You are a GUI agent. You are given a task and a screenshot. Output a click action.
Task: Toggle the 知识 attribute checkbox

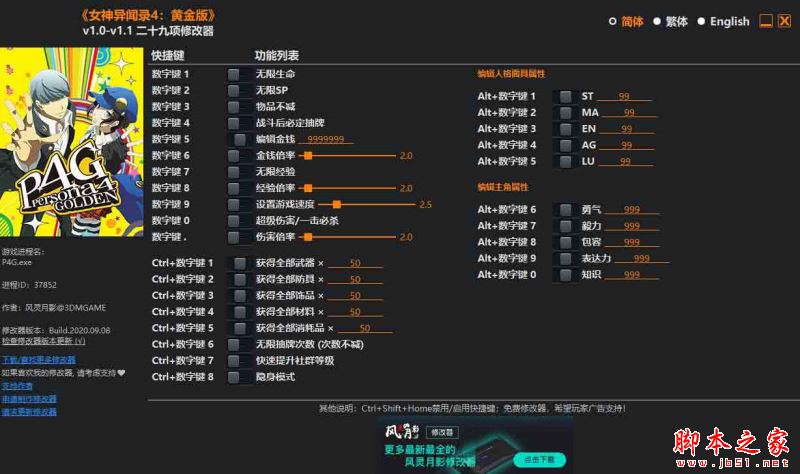[x=565, y=275]
